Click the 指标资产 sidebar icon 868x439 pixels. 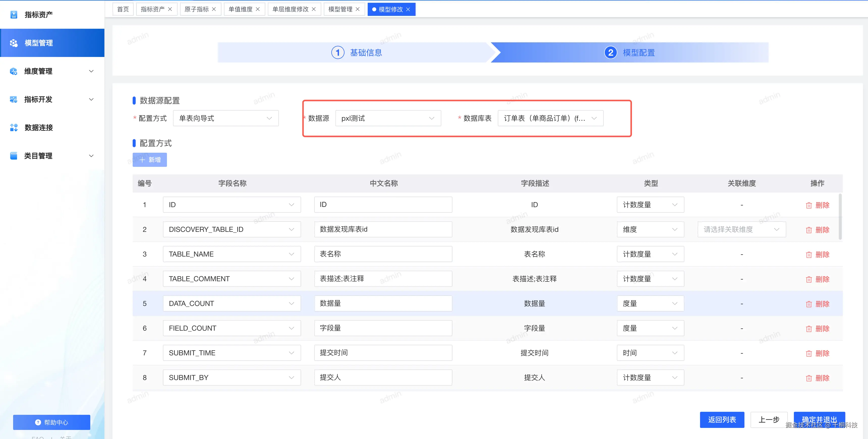(x=14, y=14)
